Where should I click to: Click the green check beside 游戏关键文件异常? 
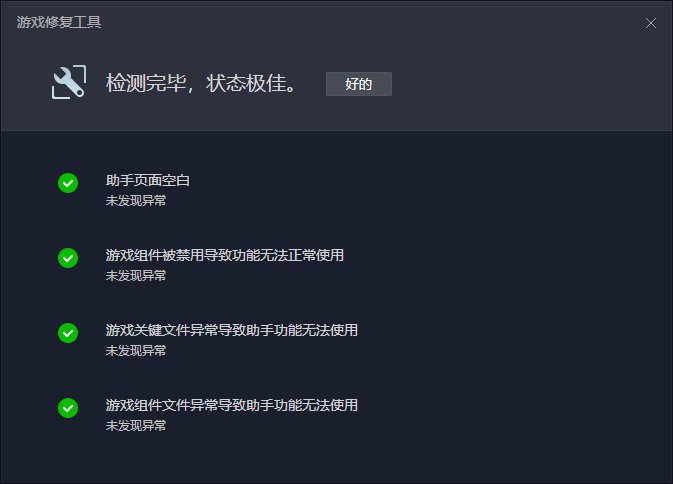tap(68, 333)
